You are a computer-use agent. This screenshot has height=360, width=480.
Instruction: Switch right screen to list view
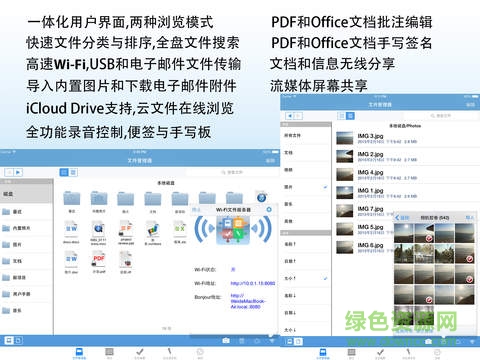(350, 116)
